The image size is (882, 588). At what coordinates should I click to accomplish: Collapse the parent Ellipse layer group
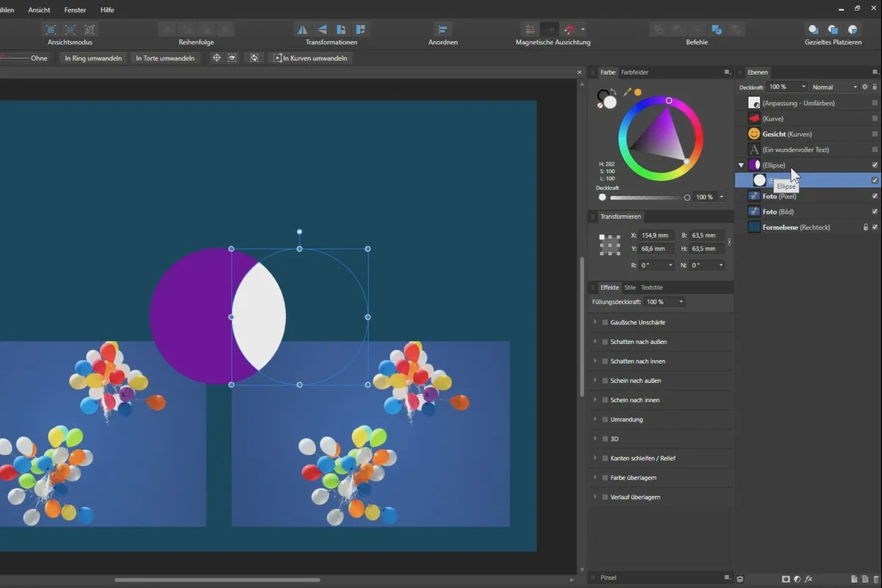741,165
